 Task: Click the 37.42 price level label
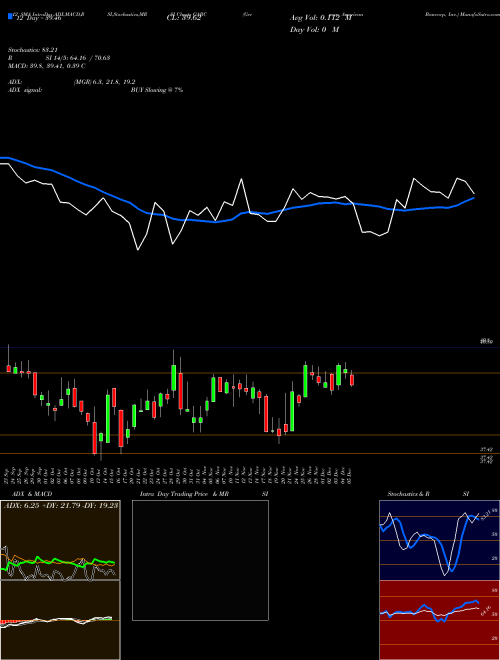(486, 450)
